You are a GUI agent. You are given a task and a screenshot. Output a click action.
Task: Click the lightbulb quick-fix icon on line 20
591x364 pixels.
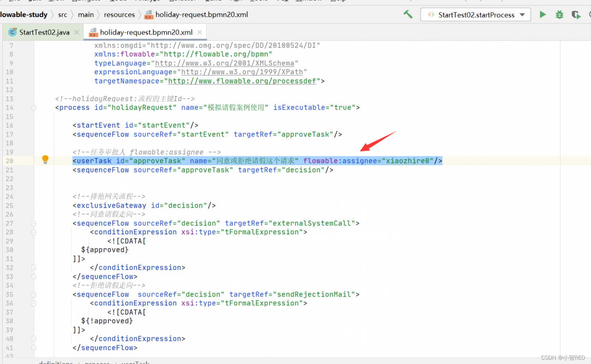pos(45,160)
